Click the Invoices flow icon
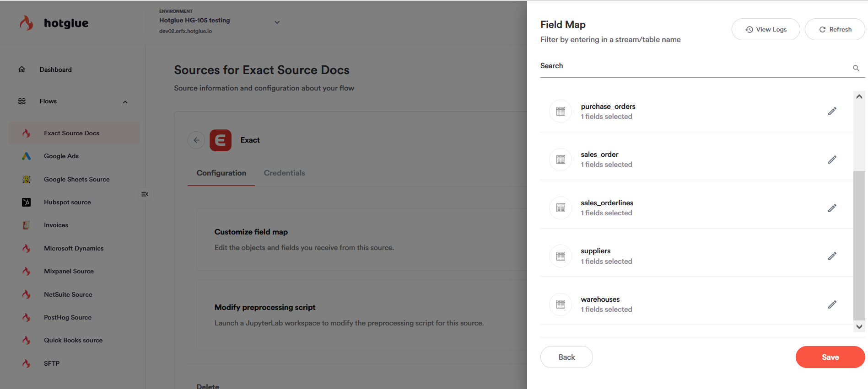 point(26,225)
